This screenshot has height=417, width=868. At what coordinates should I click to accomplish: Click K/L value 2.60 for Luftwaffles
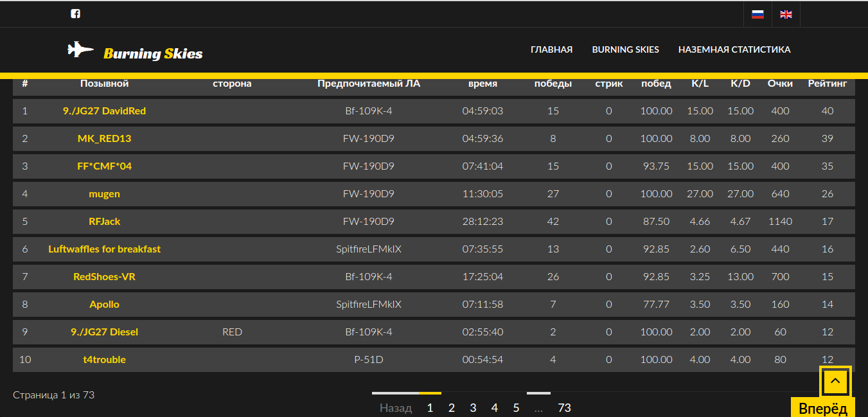pos(700,249)
